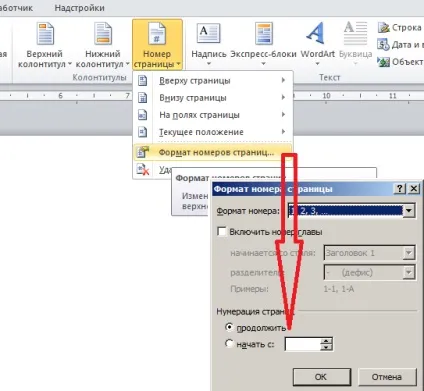Expand the Внизу страницы submenu arrow
Viewport: 424px width, 391px height.
coord(283,97)
